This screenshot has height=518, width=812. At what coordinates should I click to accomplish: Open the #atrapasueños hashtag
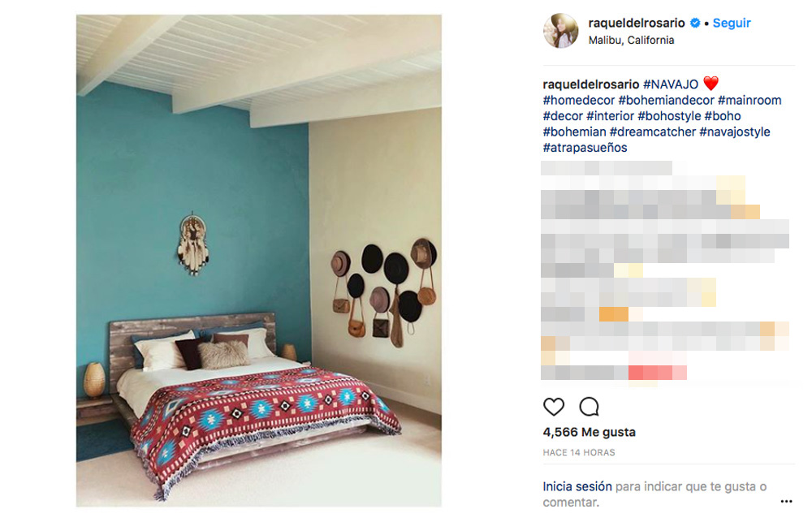pyautogui.click(x=585, y=148)
